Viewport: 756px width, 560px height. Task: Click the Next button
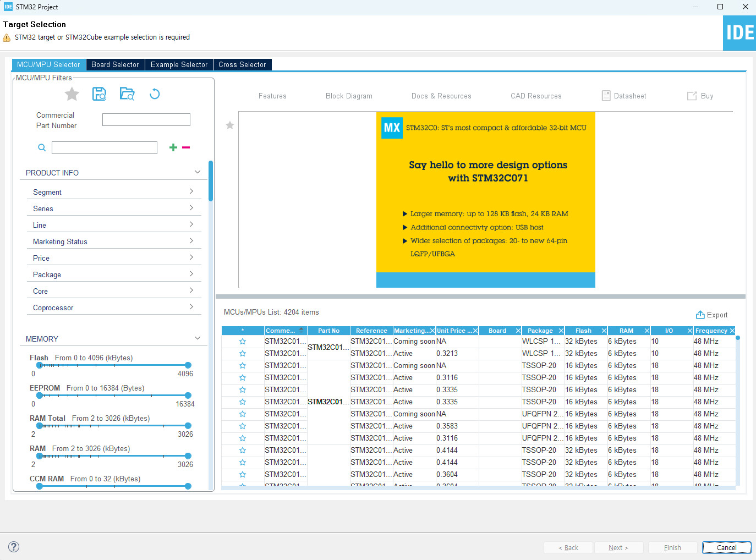pyautogui.click(x=618, y=547)
